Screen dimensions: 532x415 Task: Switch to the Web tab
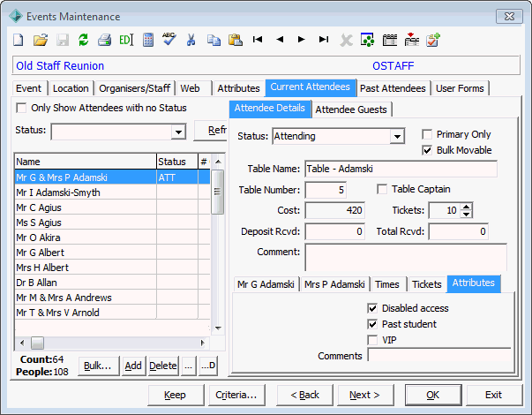tap(193, 88)
